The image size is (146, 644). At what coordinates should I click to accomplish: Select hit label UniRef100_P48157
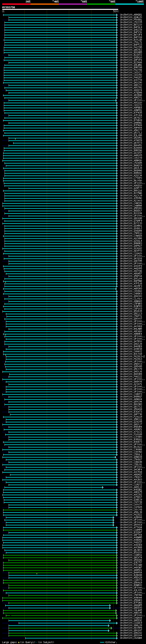131,542
